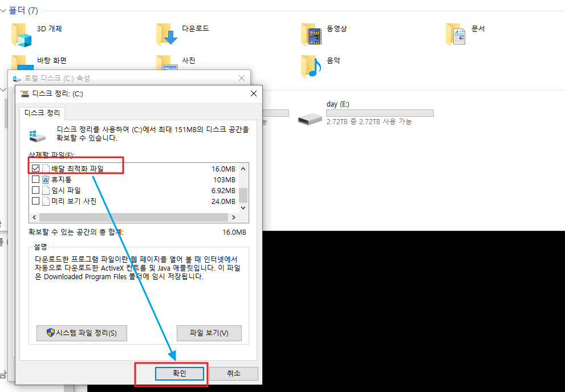Click the 시스템 파일 정리(S) button

pyautogui.click(x=82, y=333)
